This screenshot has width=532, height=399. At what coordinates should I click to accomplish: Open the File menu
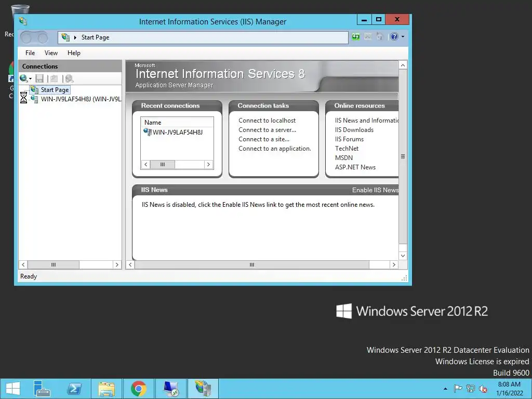pos(30,53)
